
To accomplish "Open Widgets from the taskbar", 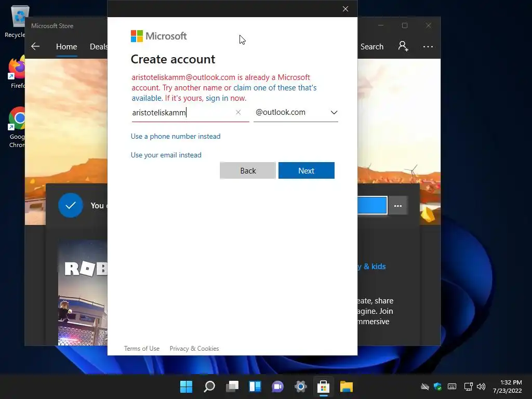I will coord(255,387).
